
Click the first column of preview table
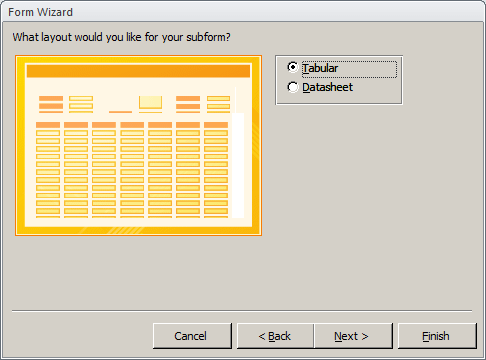pyautogui.click(x=48, y=170)
